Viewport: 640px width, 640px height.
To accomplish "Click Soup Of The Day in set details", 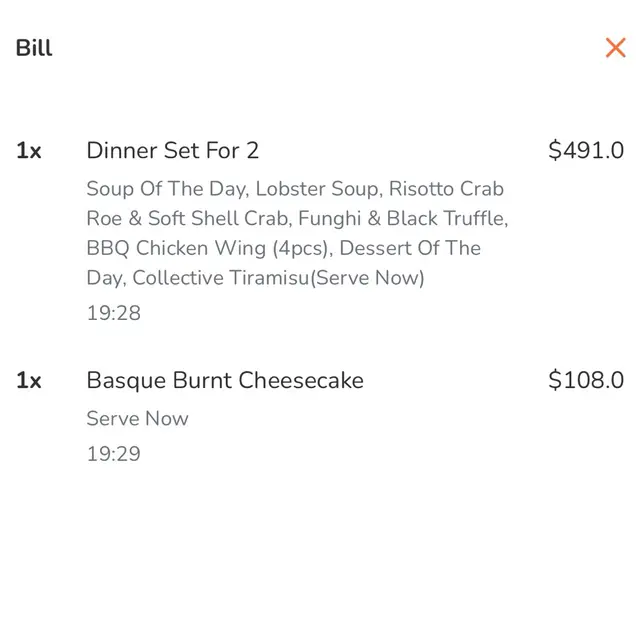I will click(x=165, y=189).
